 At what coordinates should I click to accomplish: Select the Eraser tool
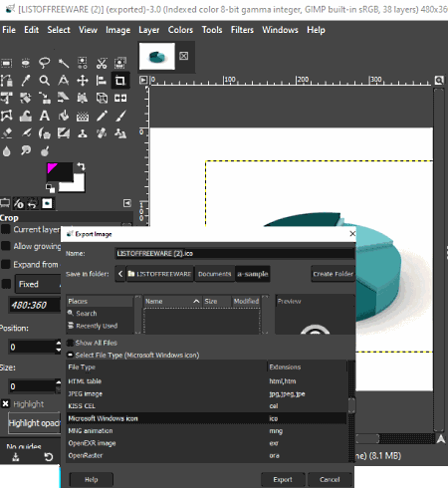point(7,133)
